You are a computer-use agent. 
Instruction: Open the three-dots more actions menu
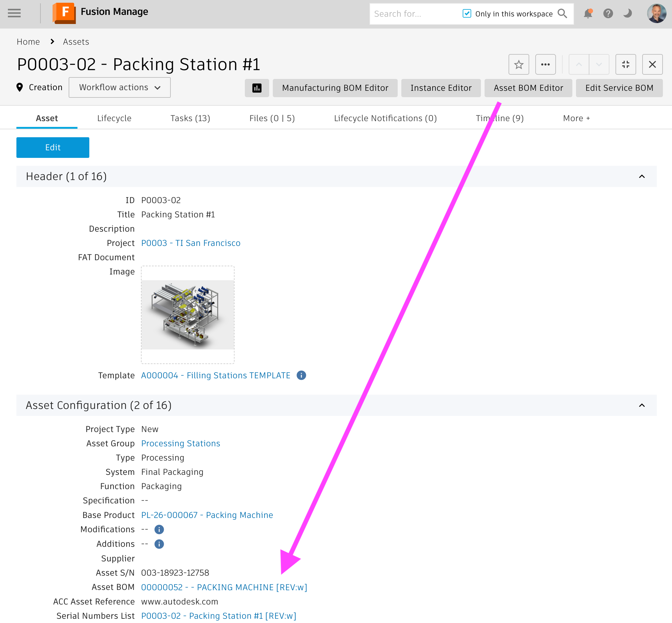click(545, 64)
